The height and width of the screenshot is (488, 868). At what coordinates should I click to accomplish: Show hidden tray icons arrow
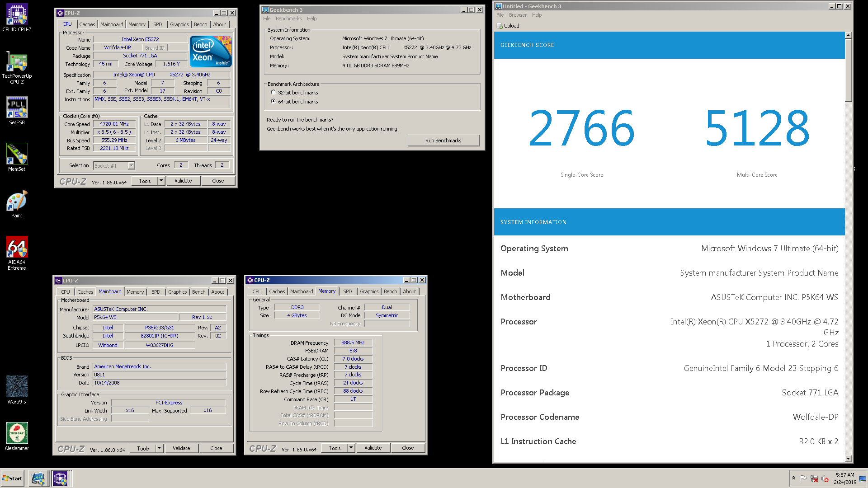pyautogui.click(x=793, y=478)
